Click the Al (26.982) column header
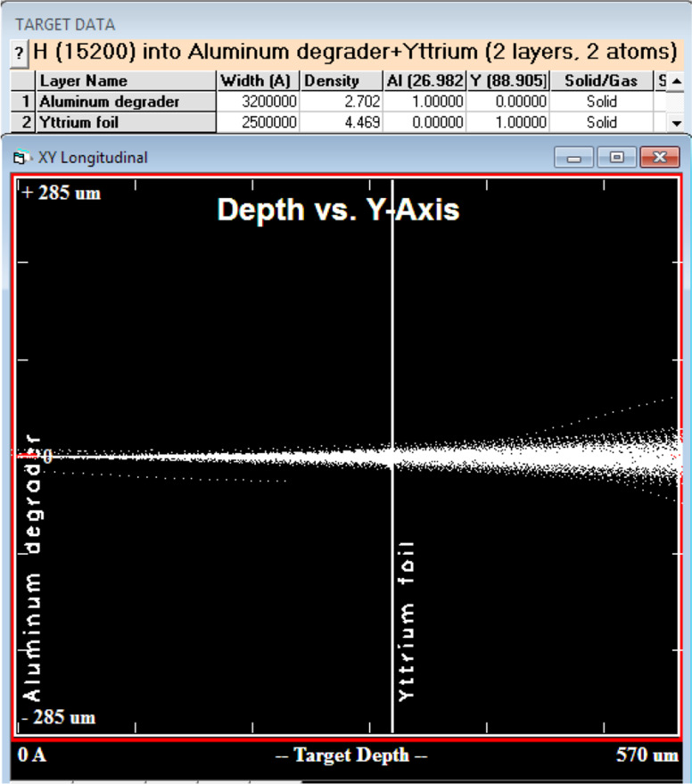The height and width of the screenshot is (784, 692). coord(424,81)
